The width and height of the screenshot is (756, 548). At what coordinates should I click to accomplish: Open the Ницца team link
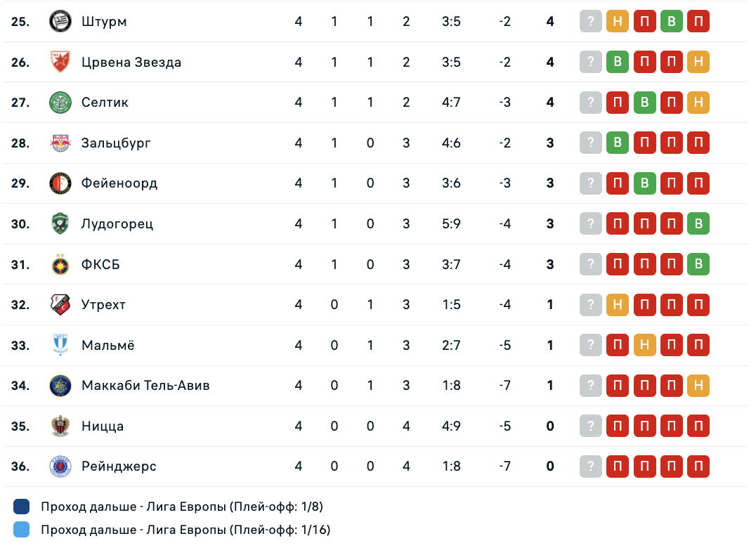[x=103, y=426]
